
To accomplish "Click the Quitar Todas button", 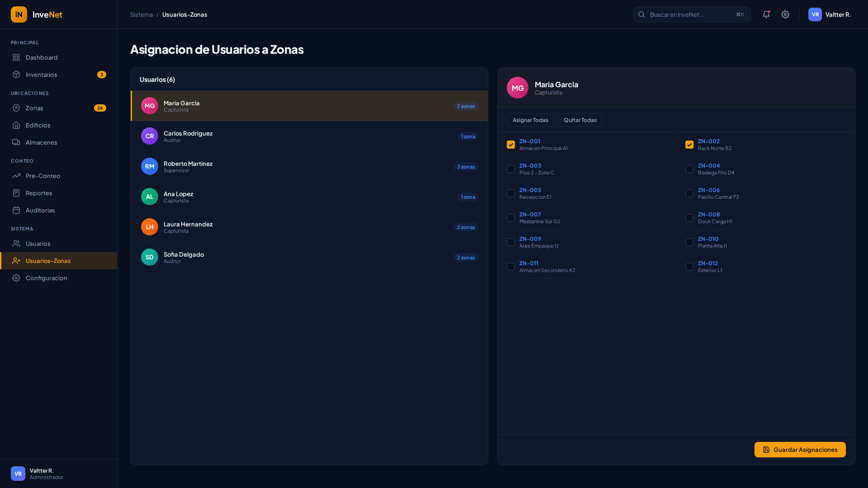I will coord(580,120).
